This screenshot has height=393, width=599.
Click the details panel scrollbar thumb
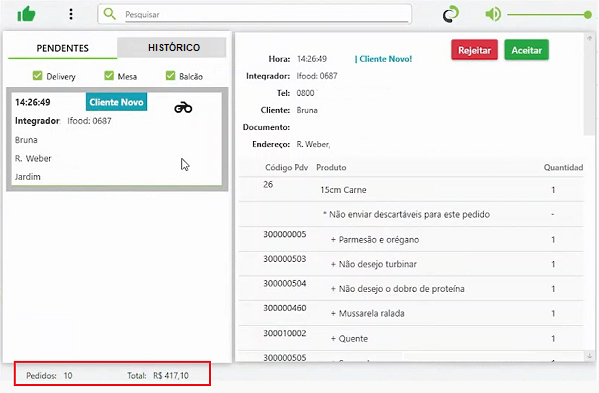[x=589, y=89]
